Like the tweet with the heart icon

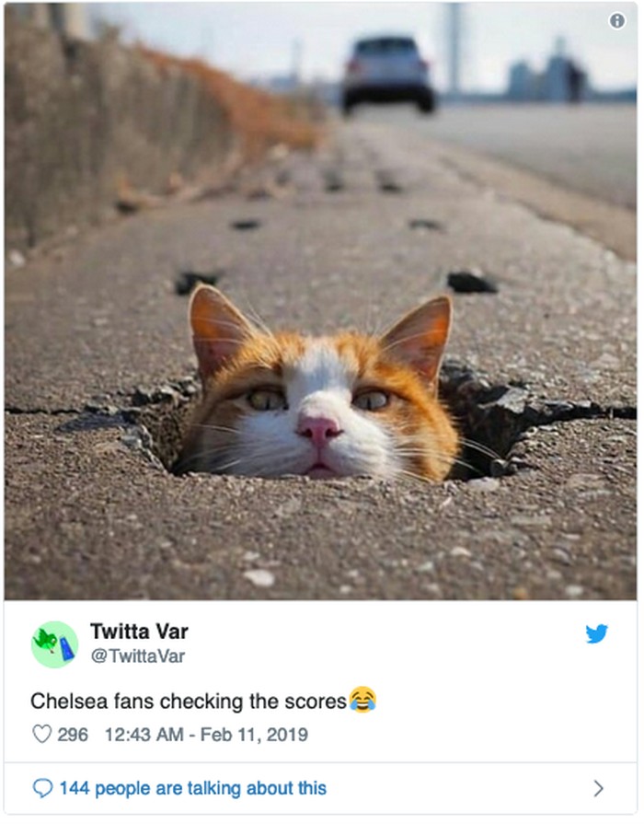point(42,734)
